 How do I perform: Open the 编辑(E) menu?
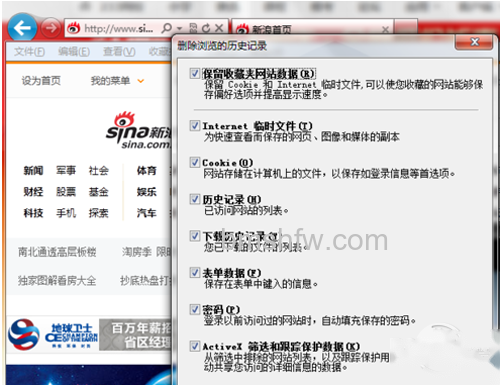pos(74,52)
